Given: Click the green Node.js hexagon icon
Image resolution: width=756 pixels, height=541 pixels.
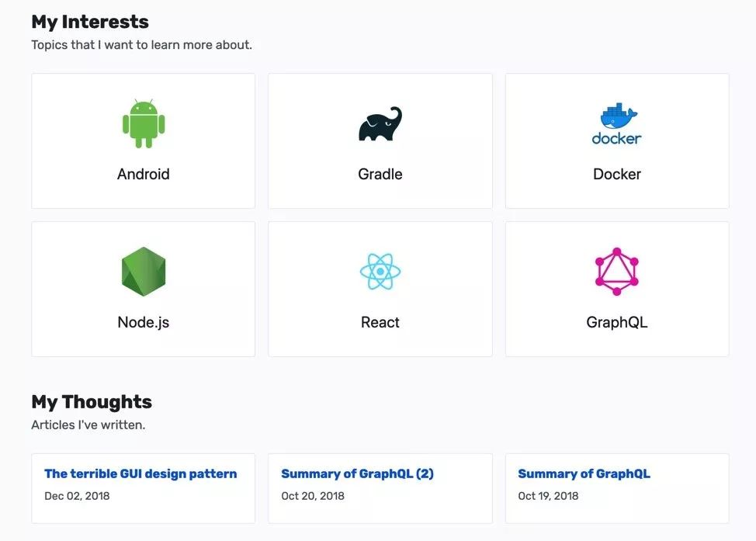Looking at the screenshot, I should (144, 272).
